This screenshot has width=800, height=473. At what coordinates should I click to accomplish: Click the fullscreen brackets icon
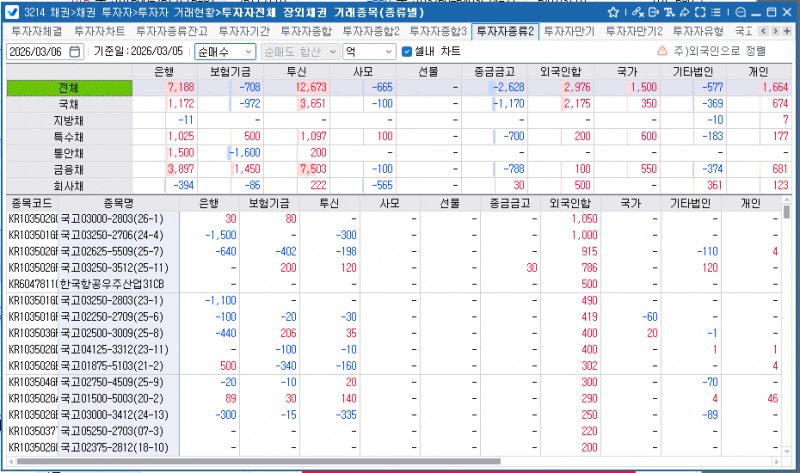[701, 12]
